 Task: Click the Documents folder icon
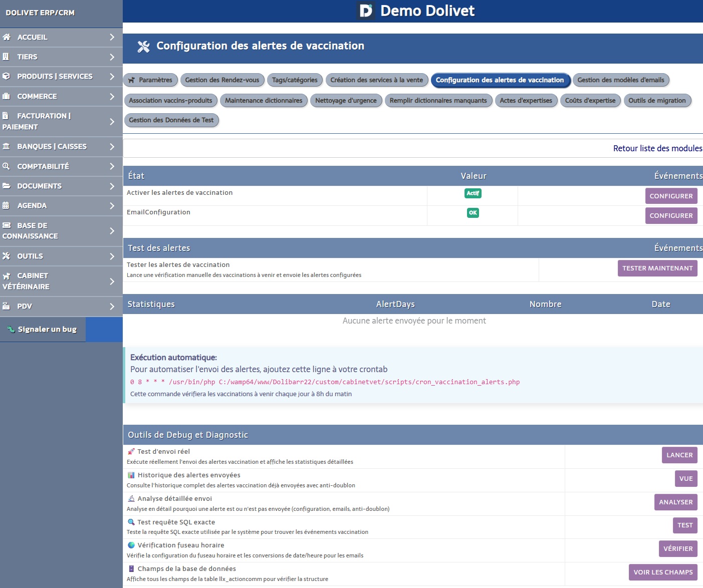[6, 186]
